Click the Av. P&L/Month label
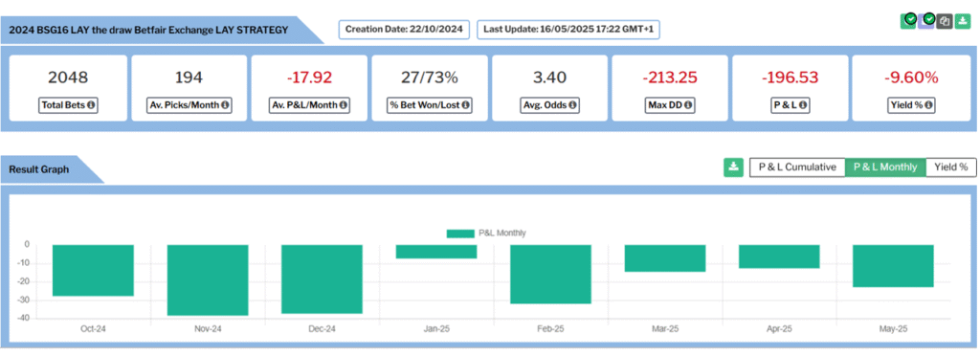 pos(309,105)
